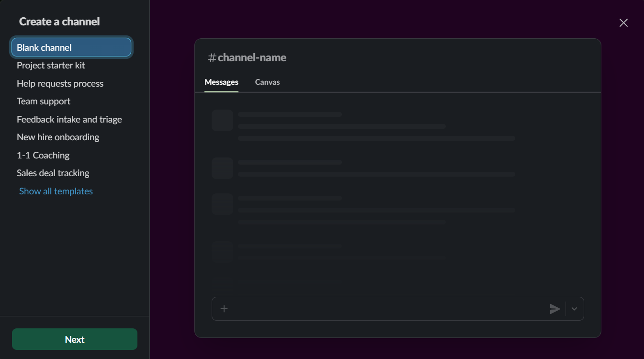The image size is (644, 359).
Task: Click the plus attachment icon in composer
Action: [224, 309]
